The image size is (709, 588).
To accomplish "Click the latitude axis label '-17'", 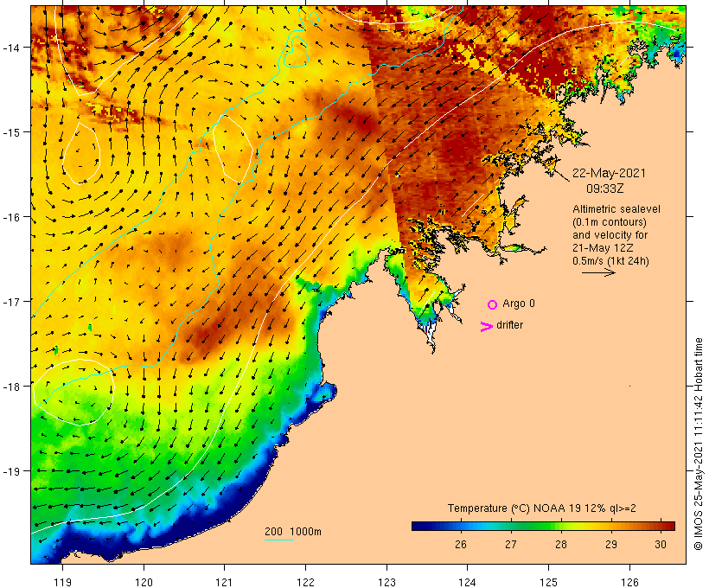I will pyautogui.click(x=11, y=301).
